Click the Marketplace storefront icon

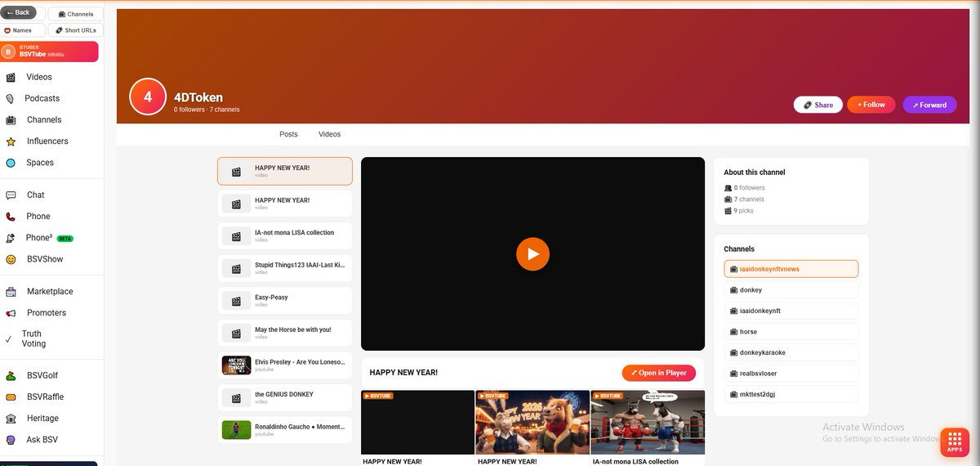11,292
